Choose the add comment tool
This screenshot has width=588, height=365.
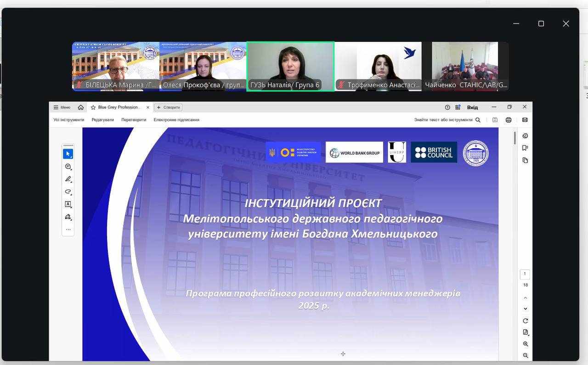click(x=68, y=167)
